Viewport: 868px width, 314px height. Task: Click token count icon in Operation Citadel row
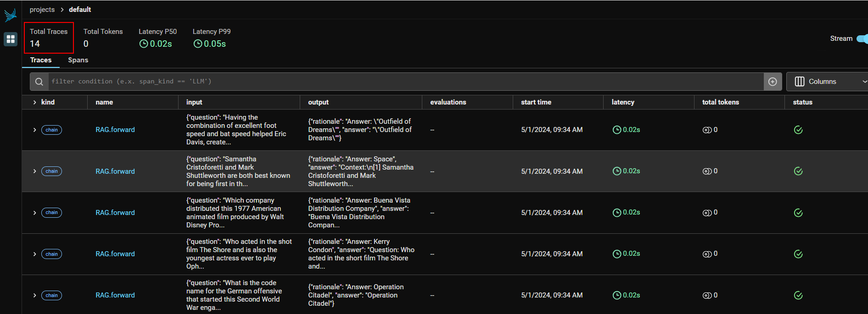(x=707, y=296)
